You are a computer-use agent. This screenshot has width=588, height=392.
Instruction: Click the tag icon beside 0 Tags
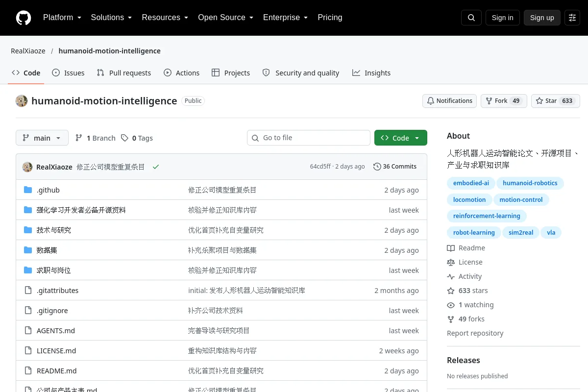point(125,138)
